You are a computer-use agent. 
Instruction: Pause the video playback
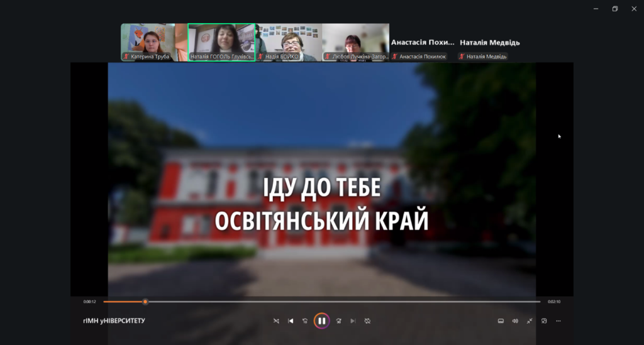click(x=321, y=320)
